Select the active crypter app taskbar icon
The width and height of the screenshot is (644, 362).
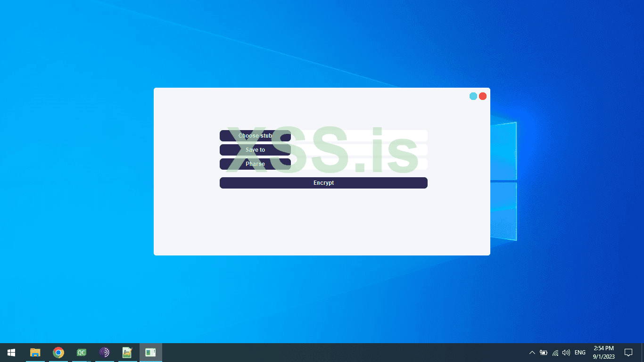(x=150, y=352)
